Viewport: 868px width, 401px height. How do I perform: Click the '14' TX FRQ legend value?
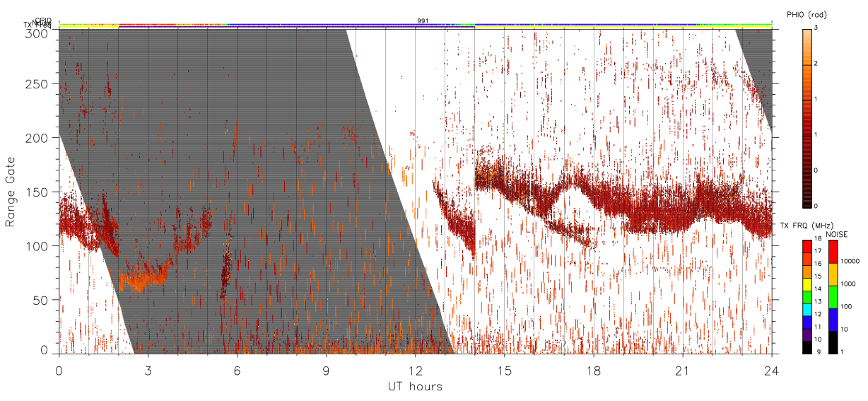click(819, 289)
